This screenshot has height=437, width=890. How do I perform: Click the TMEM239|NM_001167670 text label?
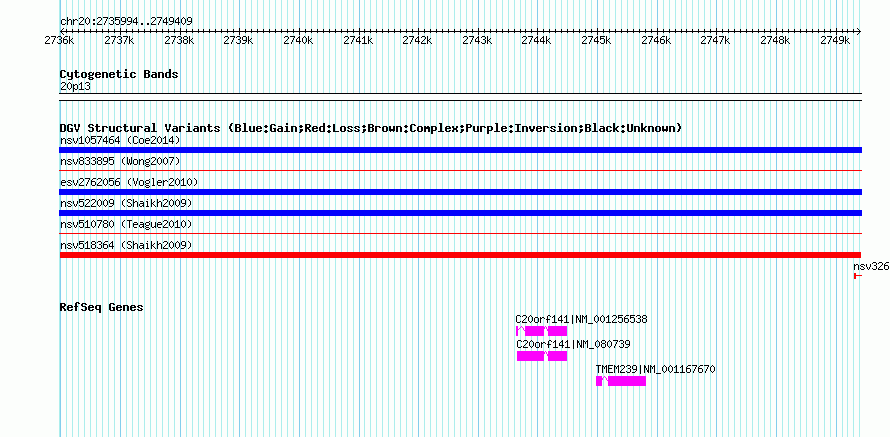(x=656, y=369)
